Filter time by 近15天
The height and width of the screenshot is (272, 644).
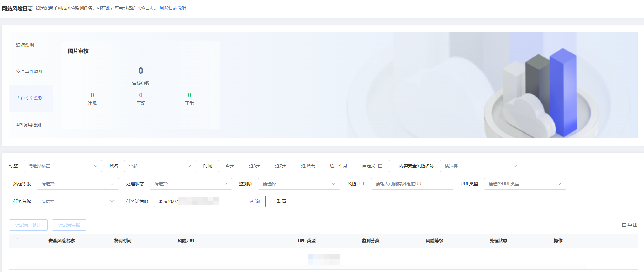(x=308, y=166)
